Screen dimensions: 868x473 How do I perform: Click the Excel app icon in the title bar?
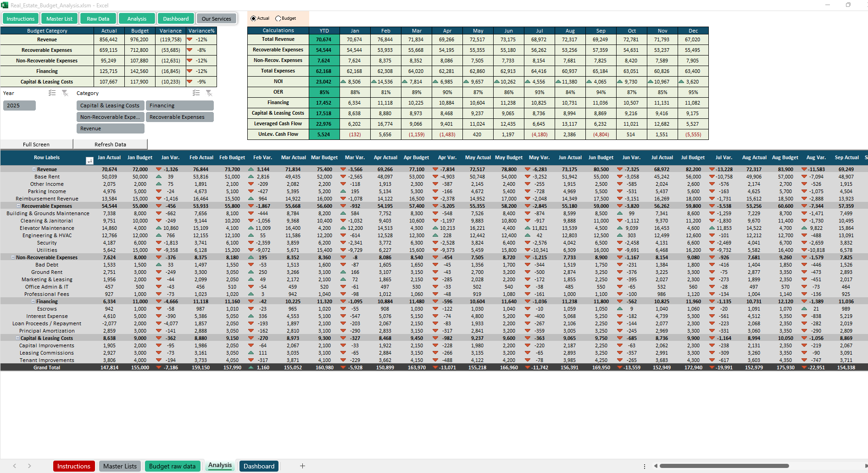[x=5, y=5]
